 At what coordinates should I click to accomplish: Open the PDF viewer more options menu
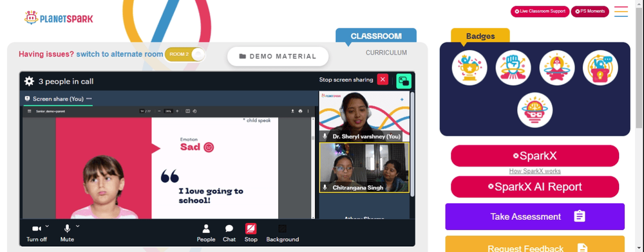[x=308, y=111]
